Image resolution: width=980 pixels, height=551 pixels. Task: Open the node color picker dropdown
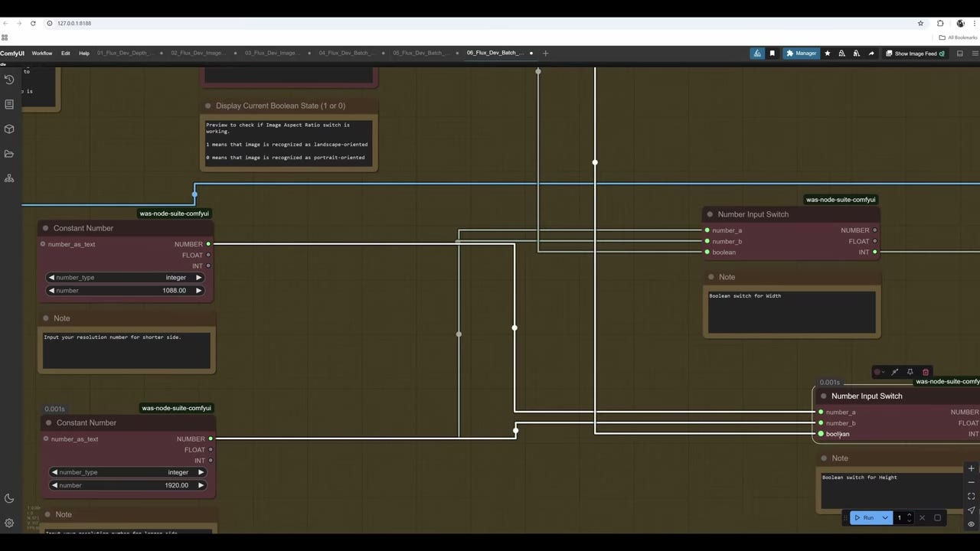(x=879, y=372)
